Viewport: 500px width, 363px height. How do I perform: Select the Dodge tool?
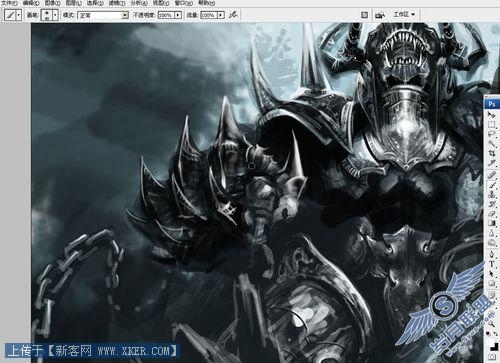click(x=492, y=243)
